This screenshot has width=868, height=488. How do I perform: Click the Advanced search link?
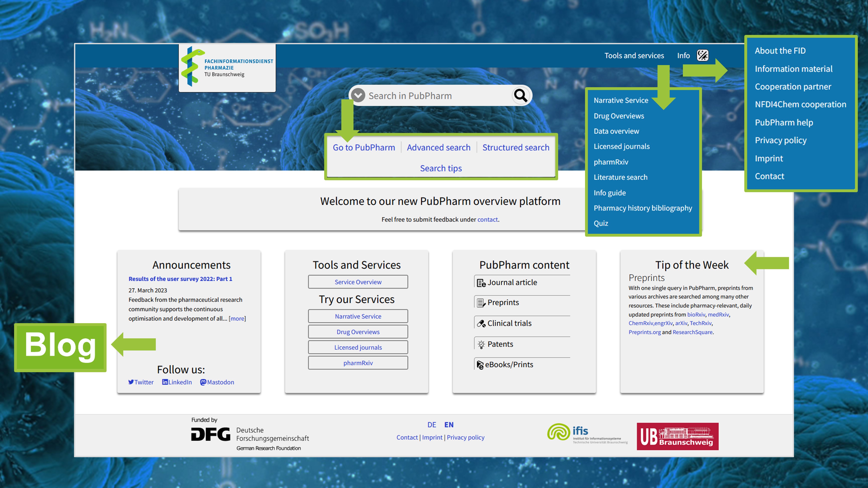[x=438, y=147]
